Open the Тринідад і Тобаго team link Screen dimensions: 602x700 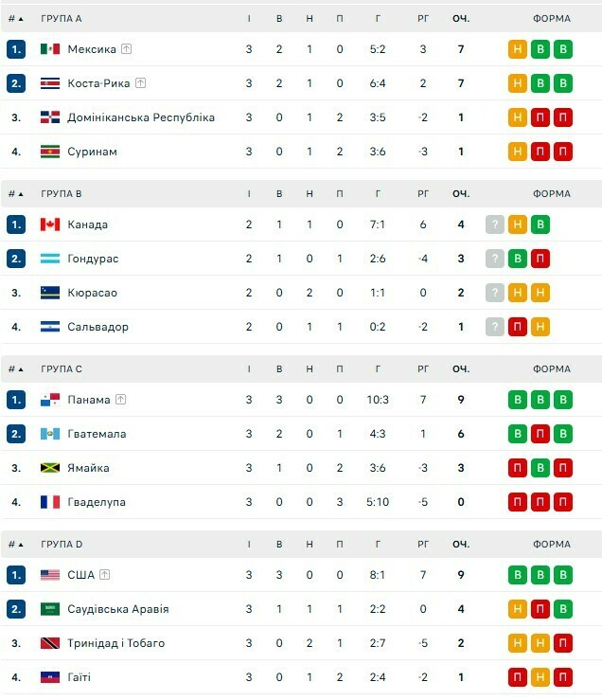[x=115, y=643]
